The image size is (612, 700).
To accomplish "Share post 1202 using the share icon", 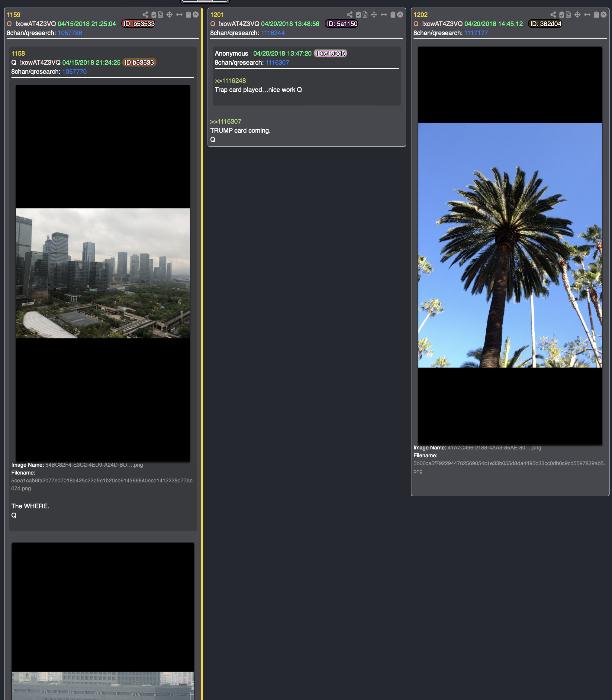I will click(x=553, y=15).
